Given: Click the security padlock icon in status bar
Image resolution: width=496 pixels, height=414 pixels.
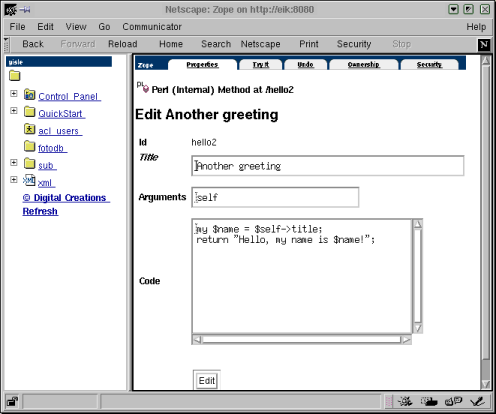Looking at the screenshot, I should (x=12, y=402).
